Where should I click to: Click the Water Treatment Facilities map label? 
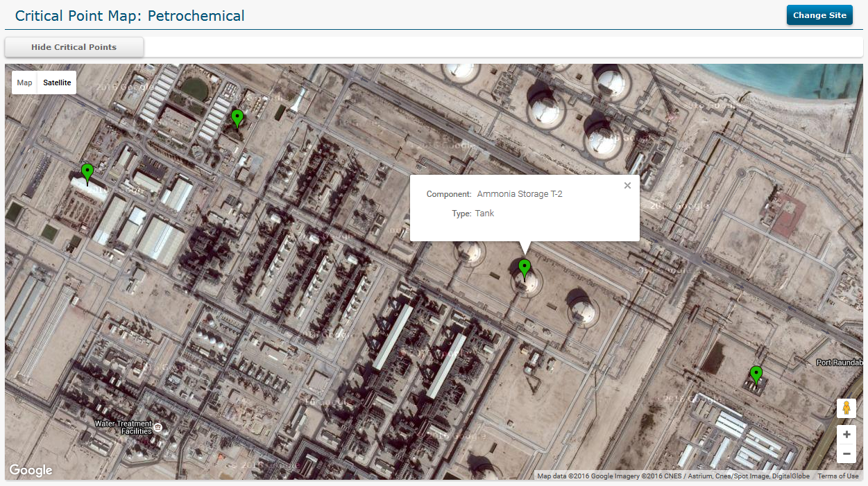pos(123,427)
